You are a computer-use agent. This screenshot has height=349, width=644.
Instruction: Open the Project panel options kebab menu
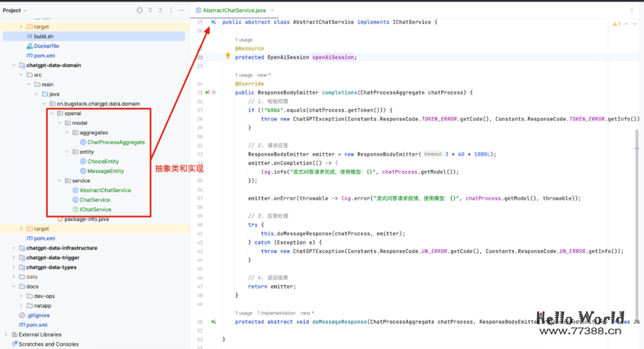point(171,10)
